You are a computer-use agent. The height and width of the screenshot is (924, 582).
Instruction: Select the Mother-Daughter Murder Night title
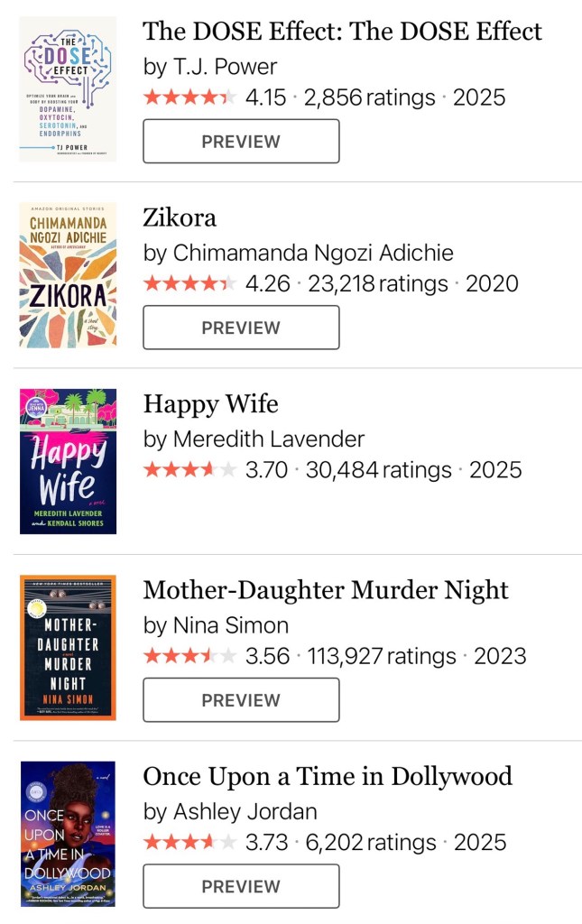(x=326, y=590)
